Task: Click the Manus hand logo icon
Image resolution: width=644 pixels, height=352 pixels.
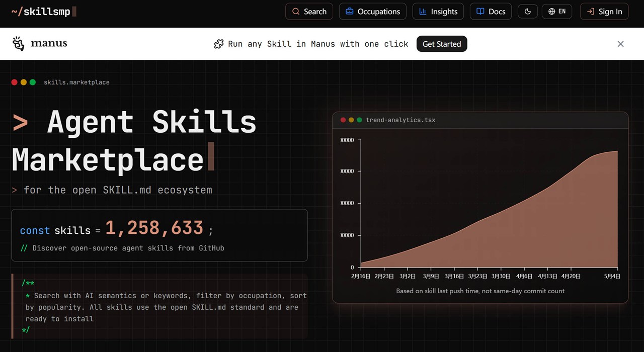Action: point(19,44)
